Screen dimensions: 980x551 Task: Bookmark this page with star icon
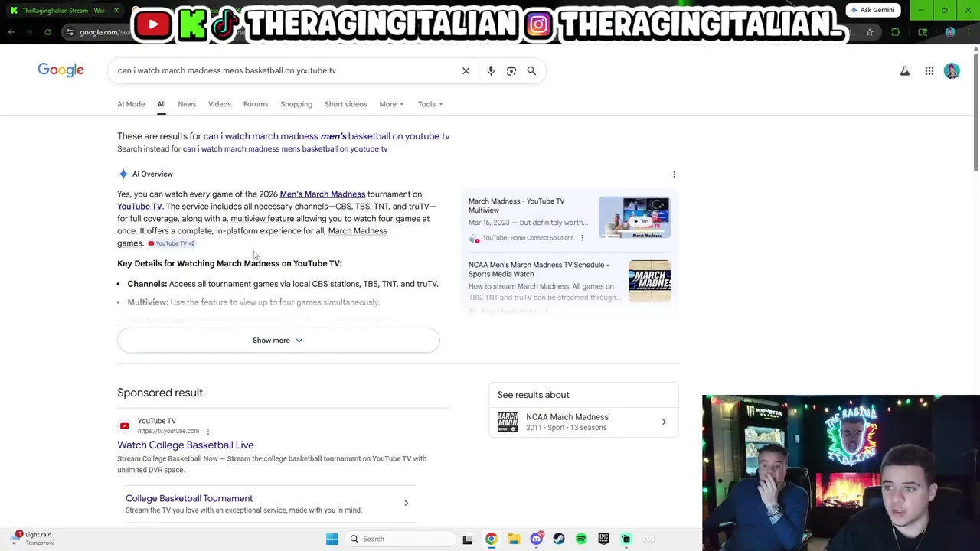870,32
